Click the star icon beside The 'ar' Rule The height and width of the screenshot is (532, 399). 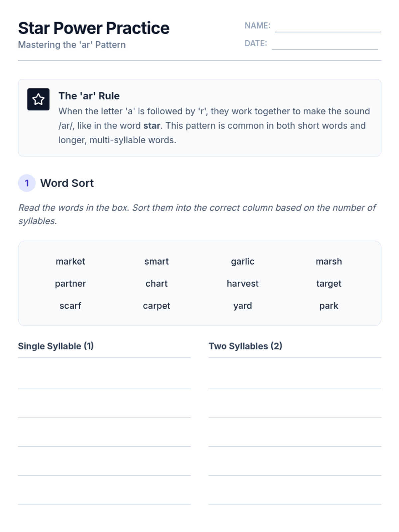38,99
